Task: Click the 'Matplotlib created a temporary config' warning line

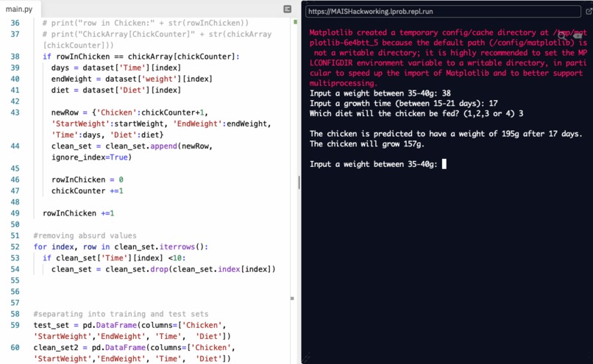Action: click(x=448, y=32)
